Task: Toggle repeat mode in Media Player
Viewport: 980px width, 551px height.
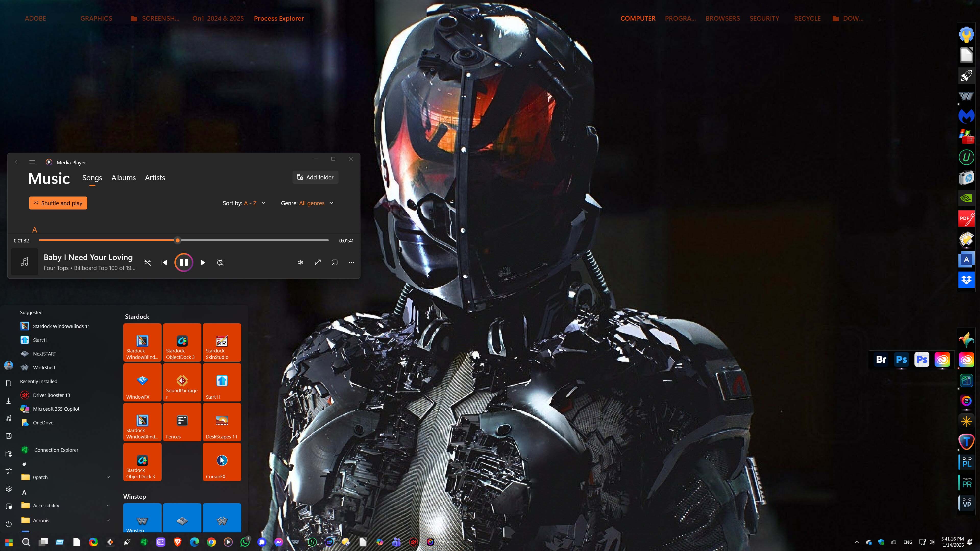Action: [x=220, y=262]
